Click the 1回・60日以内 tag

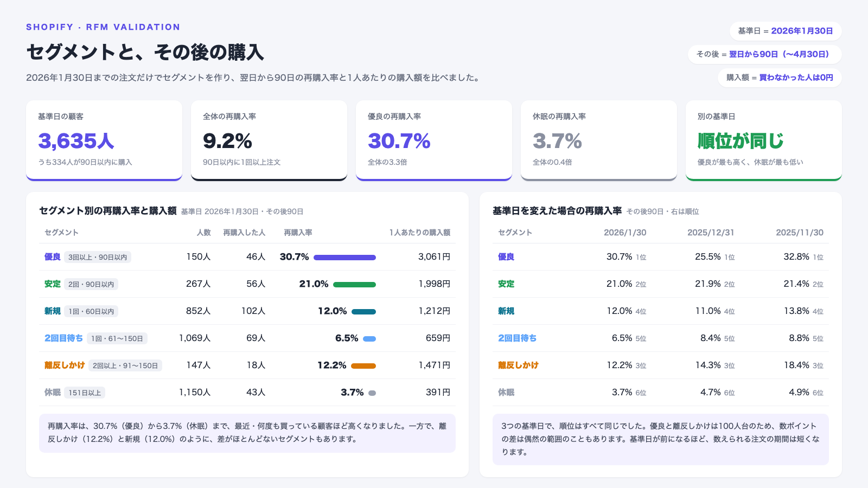tap(91, 311)
